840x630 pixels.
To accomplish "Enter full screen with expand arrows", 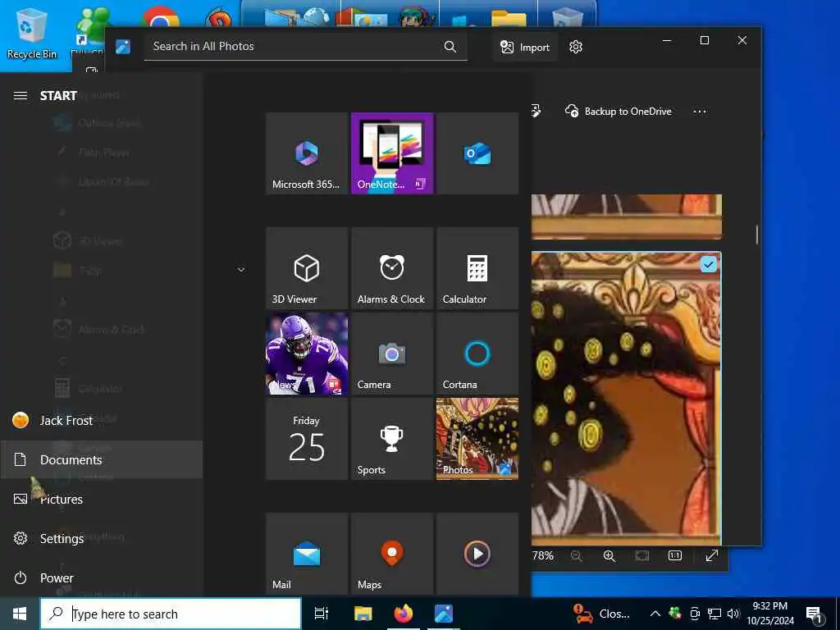I will pos(711,556).
